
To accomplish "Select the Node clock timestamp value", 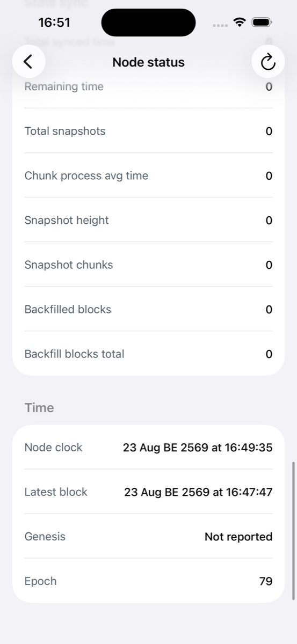I will coord(198,447).
